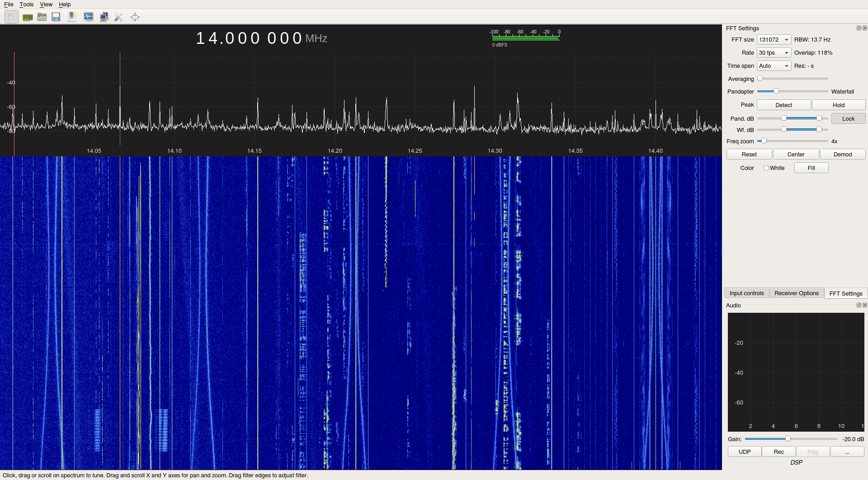Screen dimensions: 868x480
Task: Click 14.30 on the frequency axis
Action: 495,151
